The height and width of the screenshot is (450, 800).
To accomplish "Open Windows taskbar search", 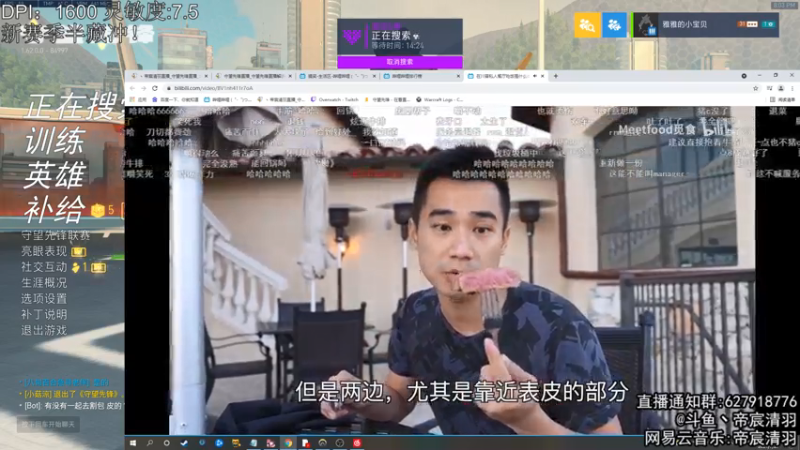I will tap(150, 443).
